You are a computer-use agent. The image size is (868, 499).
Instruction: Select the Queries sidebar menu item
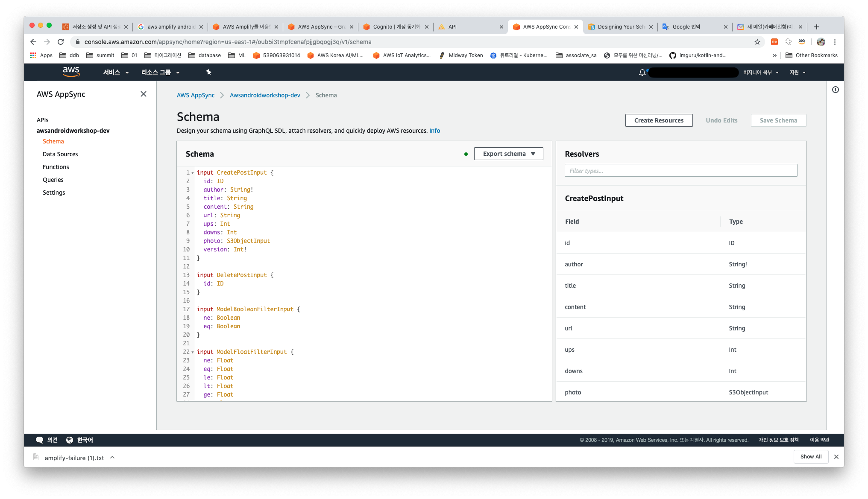53,179
